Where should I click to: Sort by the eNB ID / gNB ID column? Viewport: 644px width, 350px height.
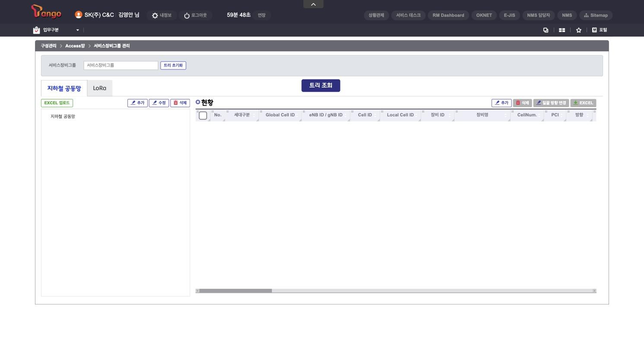[326, 115]
